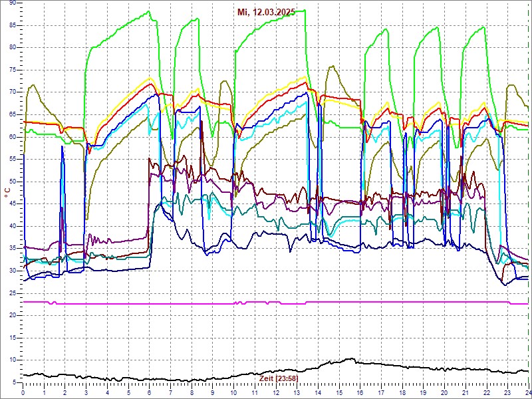
Task: Select the 65 value on the temperature axis
Action: (12, 114)
